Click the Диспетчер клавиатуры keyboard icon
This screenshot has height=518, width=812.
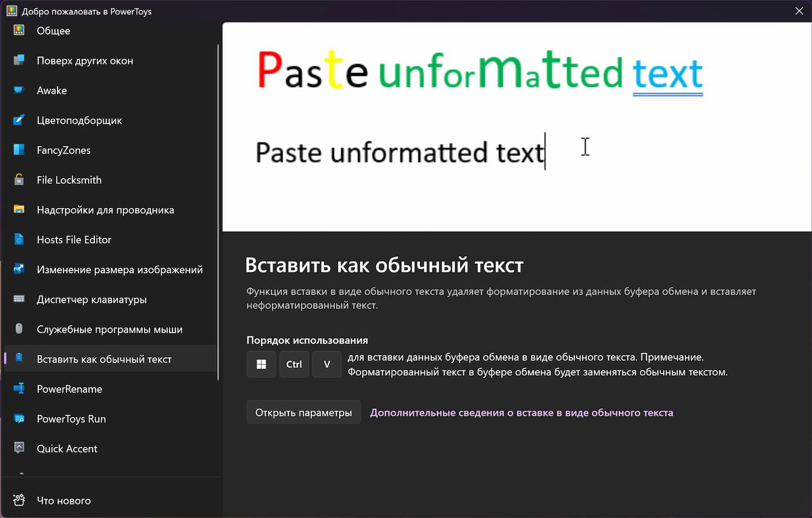(19, 299)
